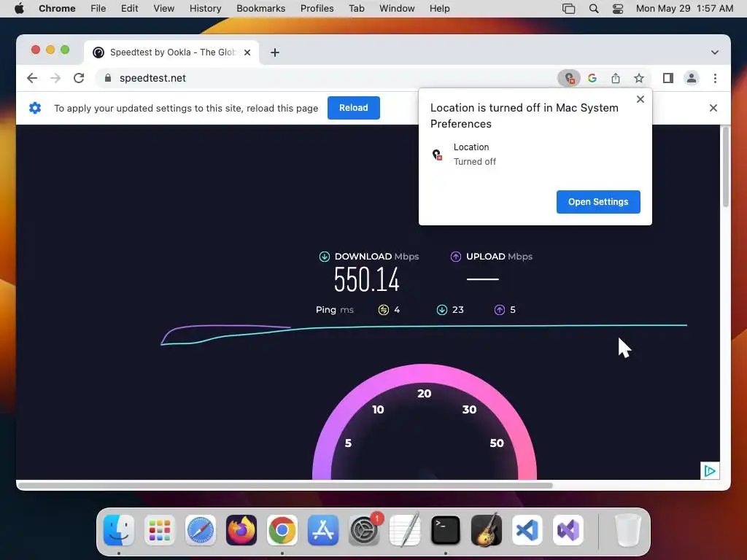Close the Speedtest by Ookla tab
Viewport: 747px width, 560px height.
pos(247,52)
